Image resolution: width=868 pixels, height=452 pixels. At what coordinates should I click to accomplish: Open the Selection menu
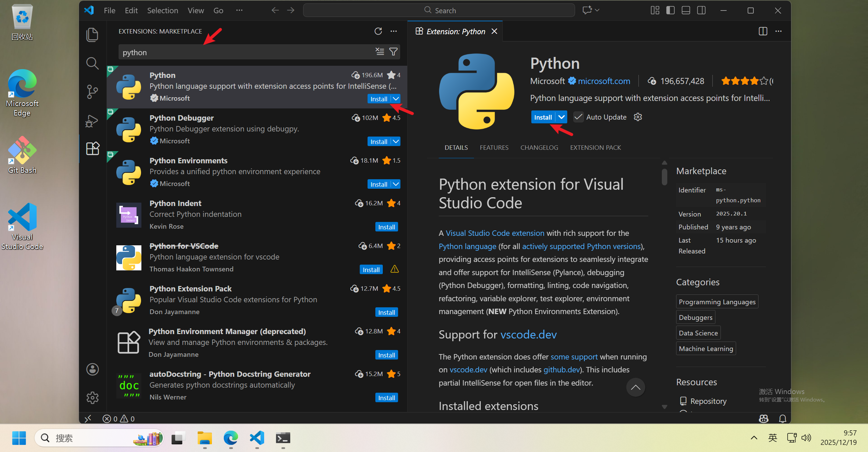[x=162, y=11]
